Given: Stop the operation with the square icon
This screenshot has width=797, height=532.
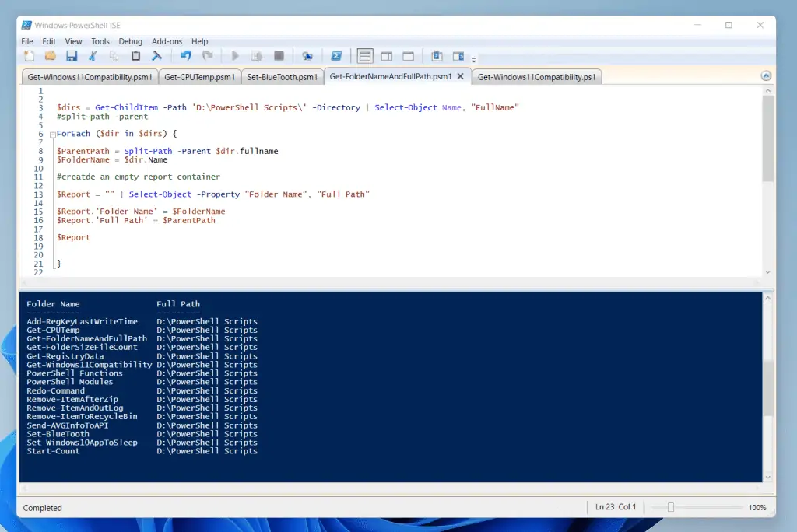Looking at the screenshot, I should [x=279, y=57].
